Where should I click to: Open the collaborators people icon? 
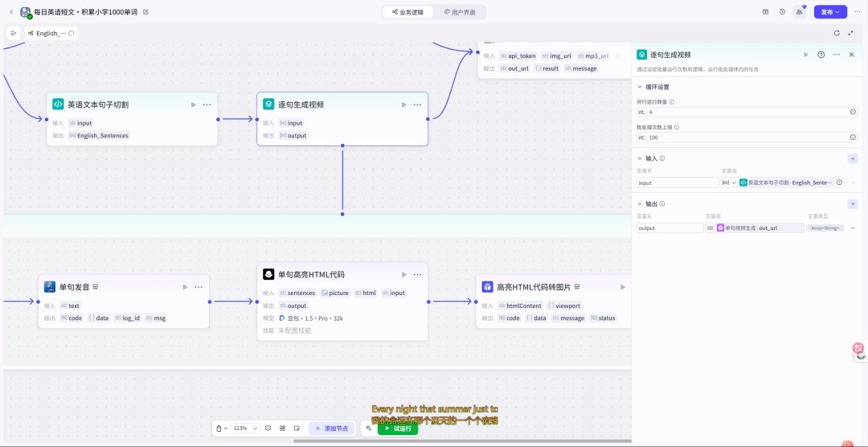tap(800, 11)
